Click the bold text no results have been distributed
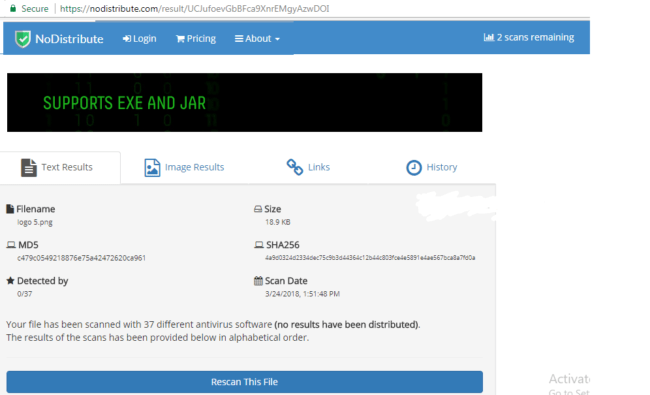The width and height of the screenshot is (650, 395). pos(347,325)
